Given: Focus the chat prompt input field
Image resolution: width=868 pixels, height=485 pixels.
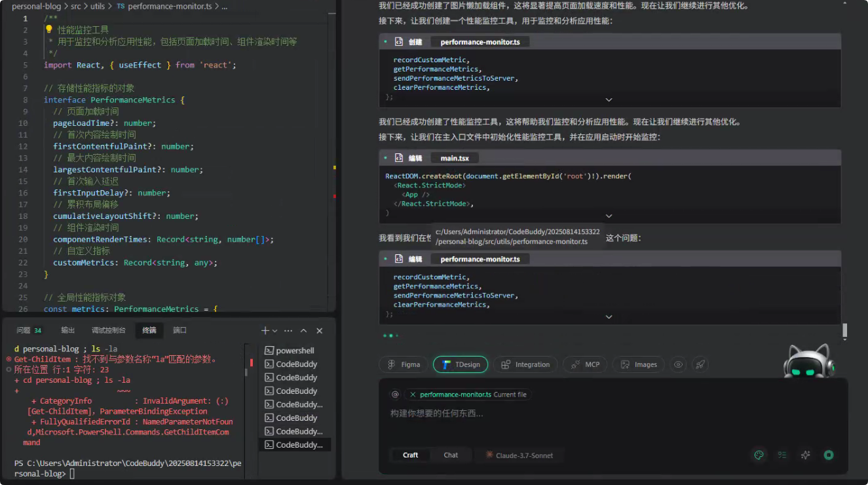Looking at the screenshot, I should 613,414.
